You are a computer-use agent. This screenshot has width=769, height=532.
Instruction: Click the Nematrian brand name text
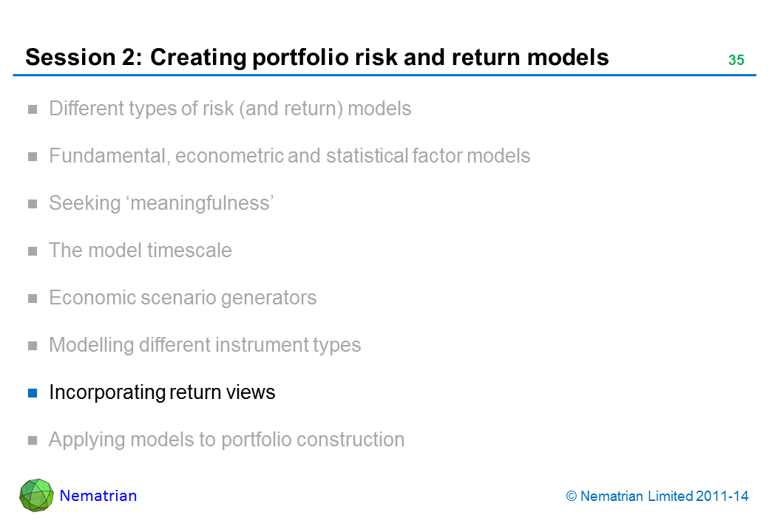point(98,496)
